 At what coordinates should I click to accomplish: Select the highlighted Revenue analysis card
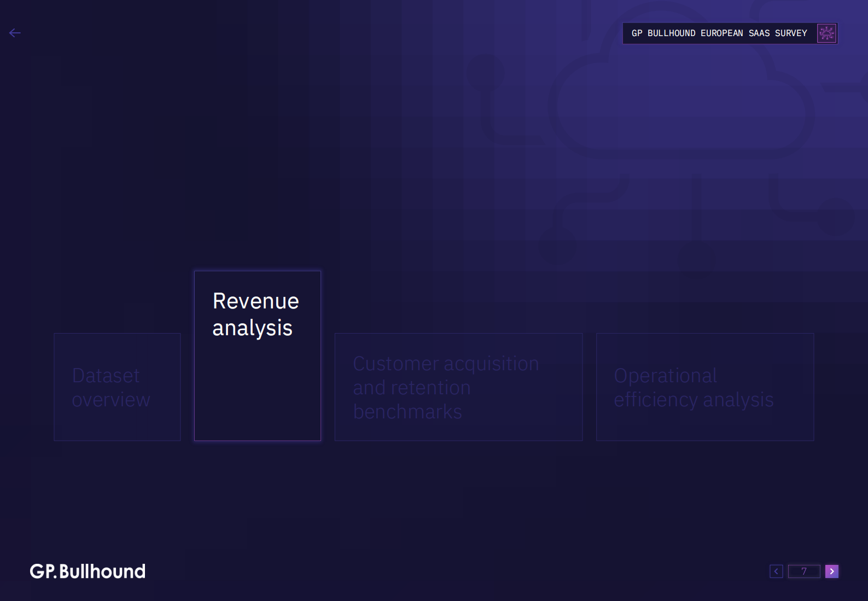(x=257, y=355)
